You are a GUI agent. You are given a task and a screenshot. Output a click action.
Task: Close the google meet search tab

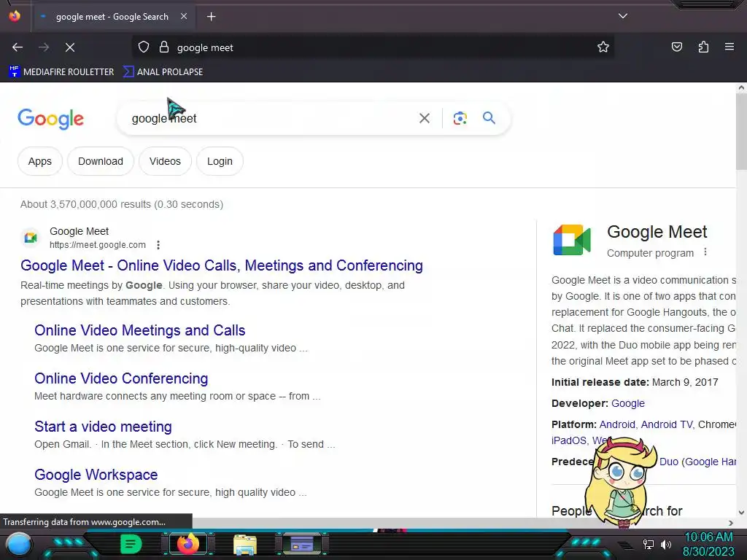[184, 16]
